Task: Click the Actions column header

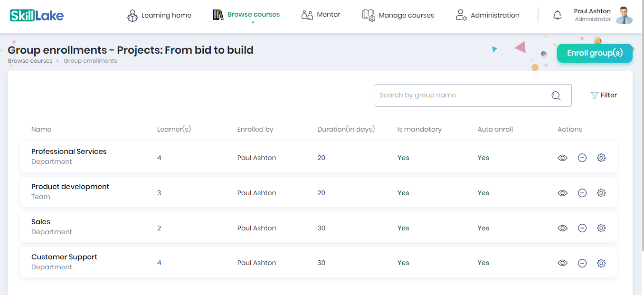Action: point(570,129)
